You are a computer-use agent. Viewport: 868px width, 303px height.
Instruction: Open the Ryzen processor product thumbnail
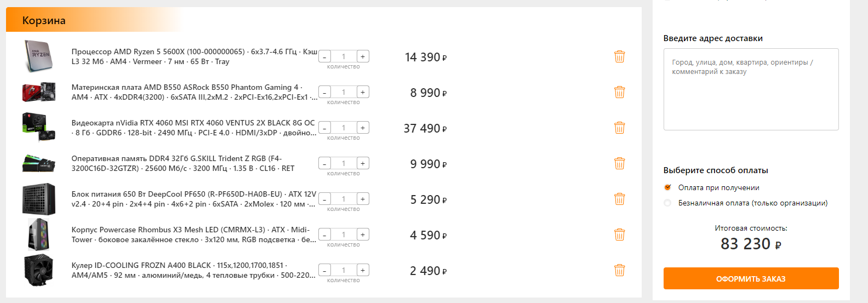(x=38, y=56)
